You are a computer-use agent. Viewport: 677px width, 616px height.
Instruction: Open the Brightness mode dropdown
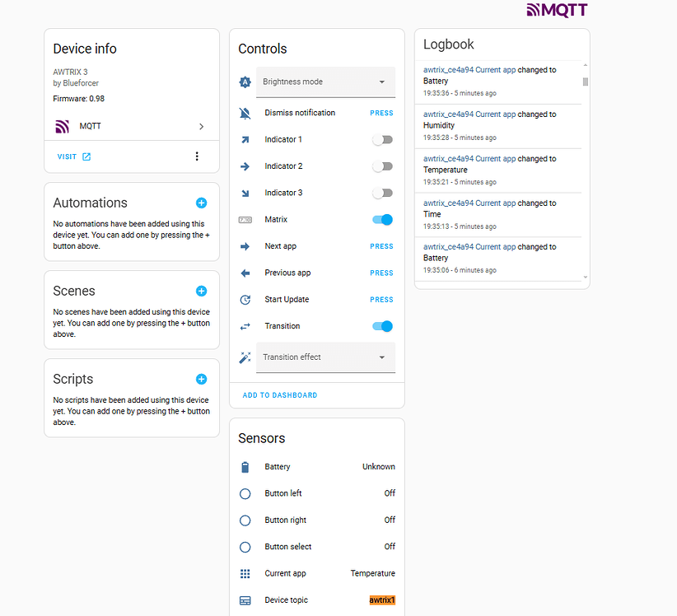tap(325, 82)
